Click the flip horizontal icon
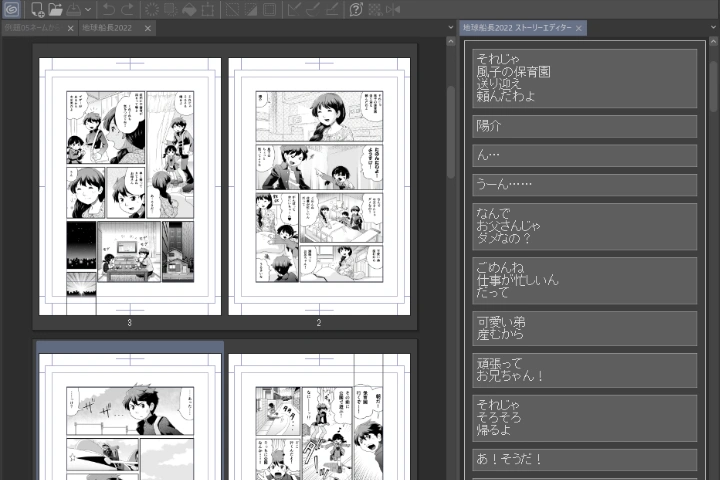Screen dimensions: 720x480 click(393, 9)
